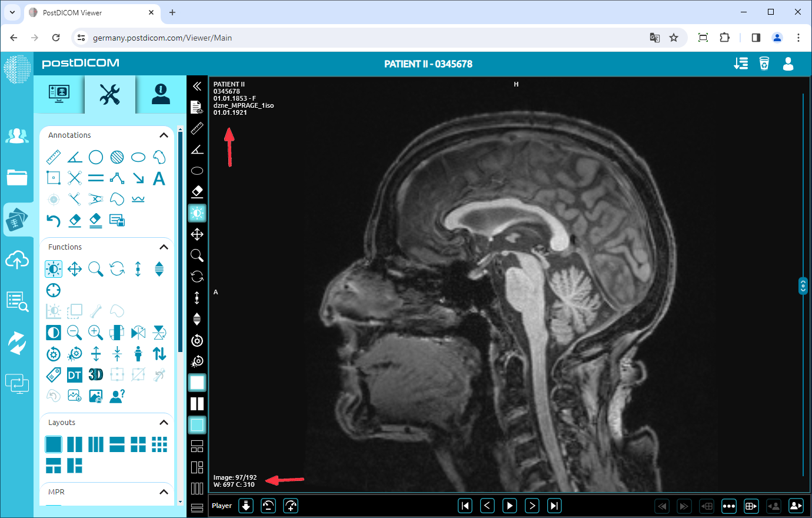
Task: Expand the MPR section
Action: 164,492
